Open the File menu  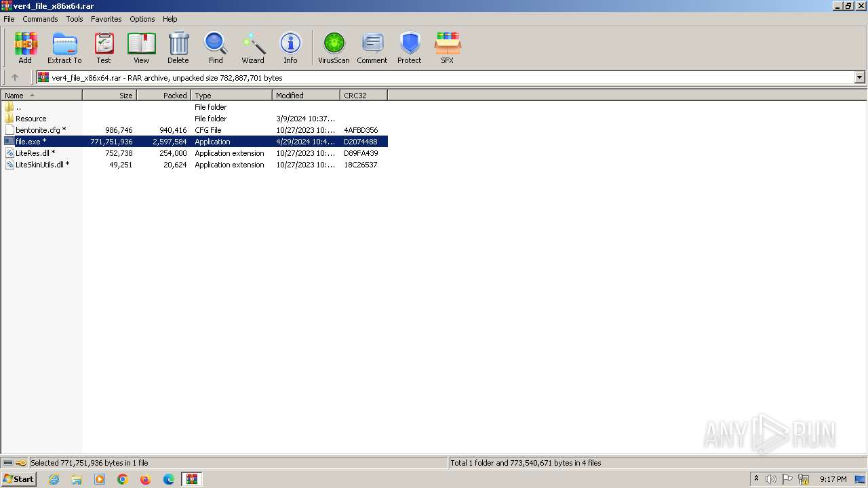coord(9,19)
